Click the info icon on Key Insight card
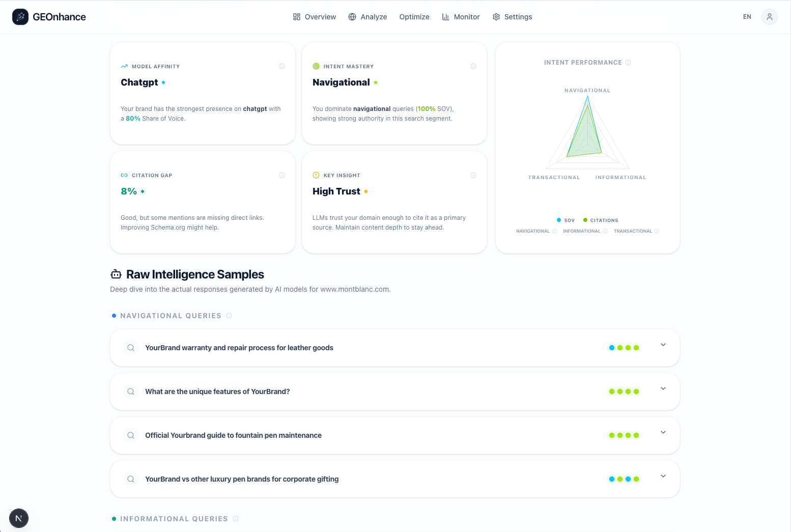The width and height of the screenshot is (791, 532). 473,175
